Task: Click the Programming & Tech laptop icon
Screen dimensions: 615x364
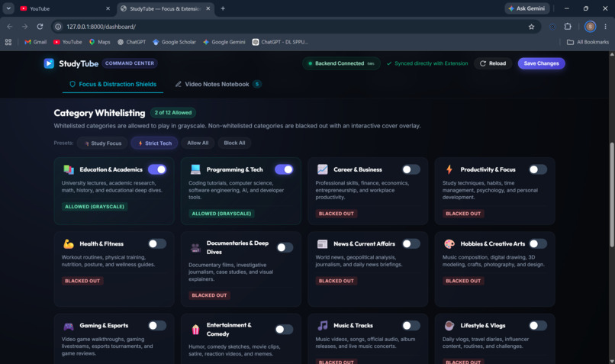Action: point(195,169)
